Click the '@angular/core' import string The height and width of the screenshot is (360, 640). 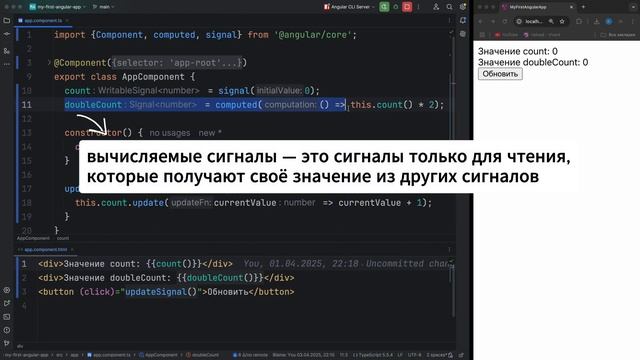tap(313, 35)
